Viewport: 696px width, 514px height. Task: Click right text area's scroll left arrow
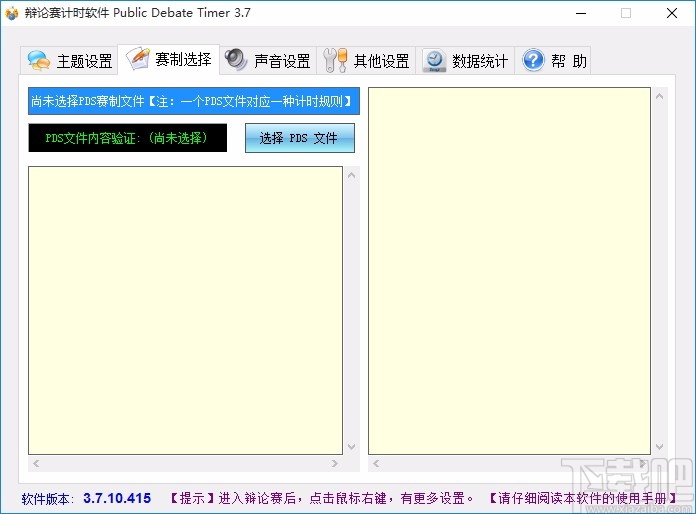[376, 463]
